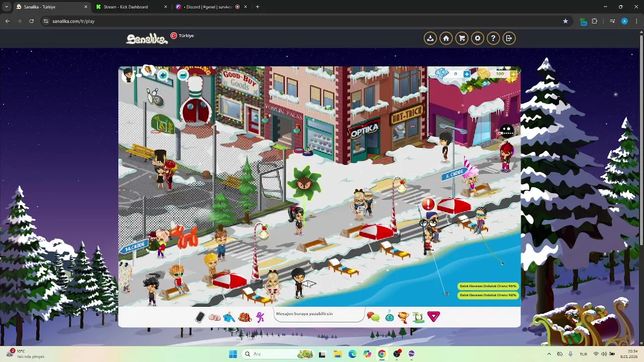Open Copilot from taskbar
Viewport: 644px width, 362px height.
click(x=367, y=354)
